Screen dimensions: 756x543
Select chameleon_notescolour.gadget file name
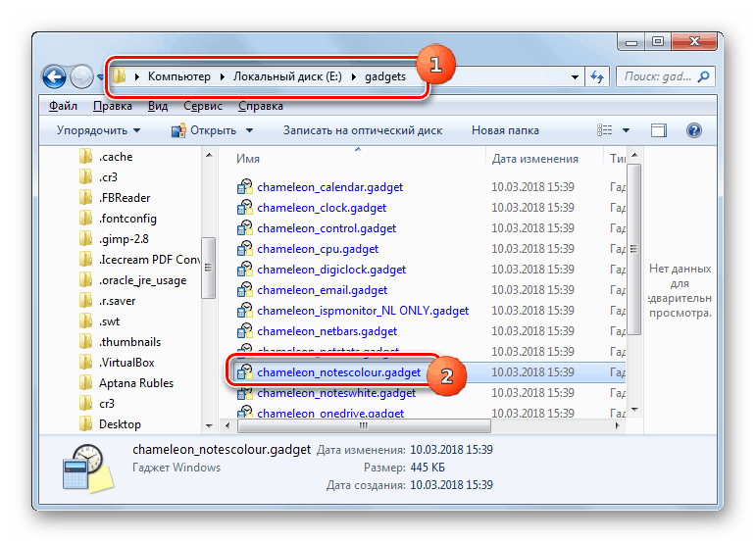coord(339,372)
